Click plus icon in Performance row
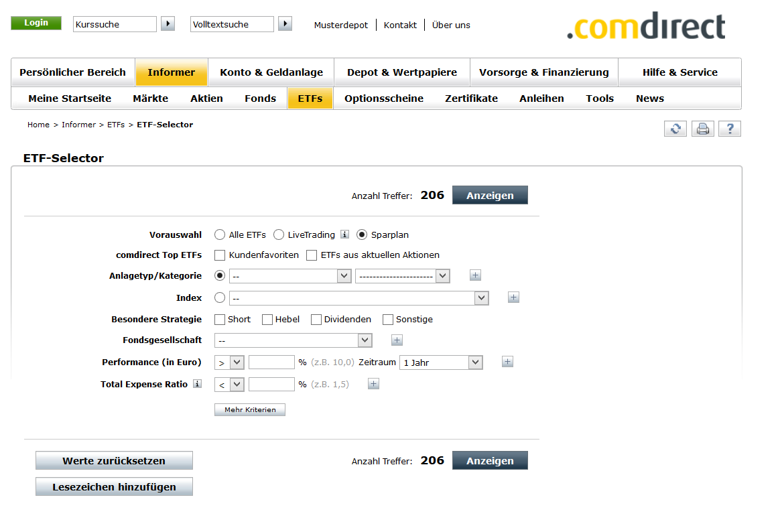778x532 pixels. (x=507, y=362)
